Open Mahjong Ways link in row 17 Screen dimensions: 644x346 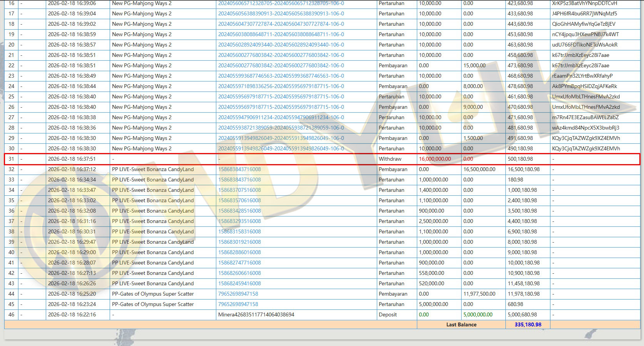tap(281, 13)
